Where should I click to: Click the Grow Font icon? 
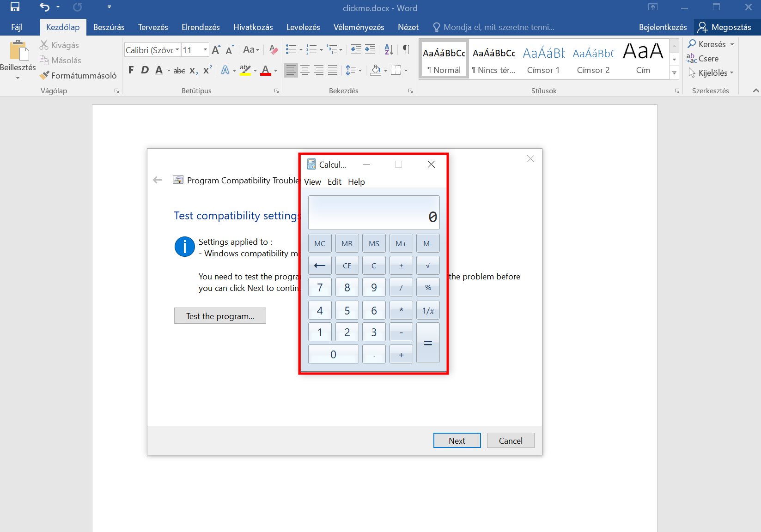[216, 50]
